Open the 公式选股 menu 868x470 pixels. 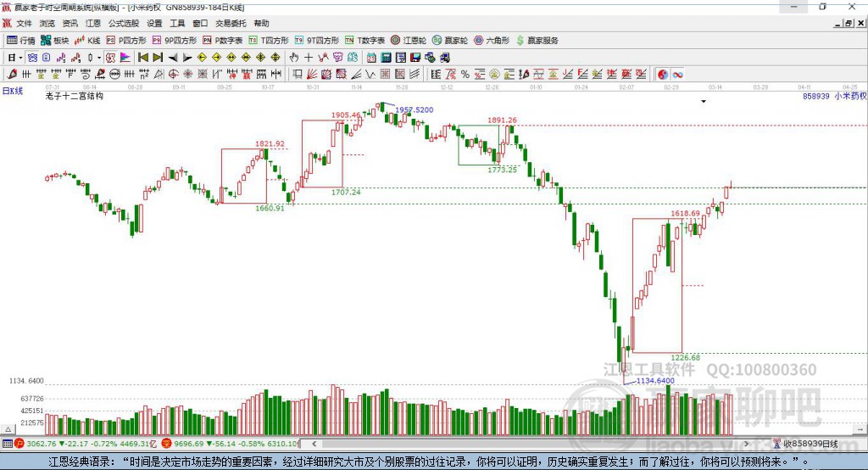(x=124, y=23)
